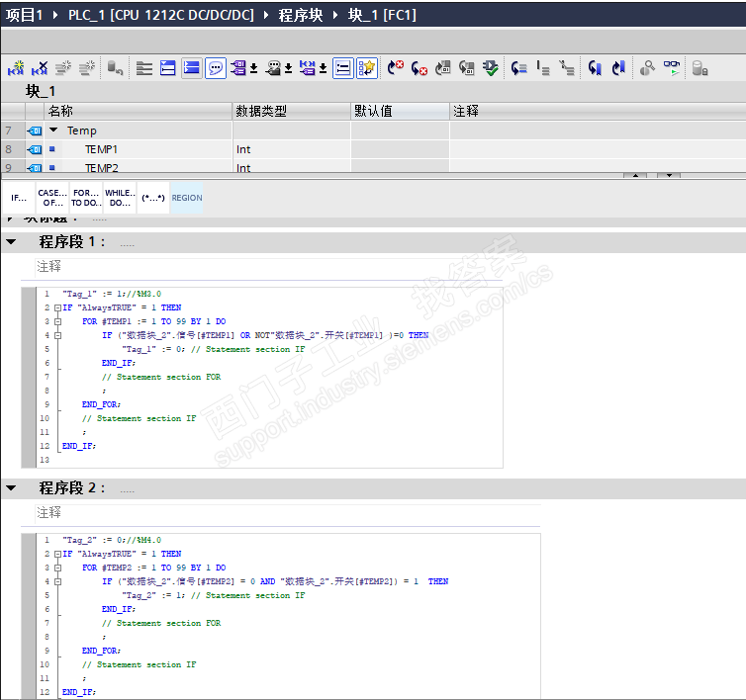Screen dimensions: 746x700
Task: Click the Open all networks icon
Action: point(144,68)
